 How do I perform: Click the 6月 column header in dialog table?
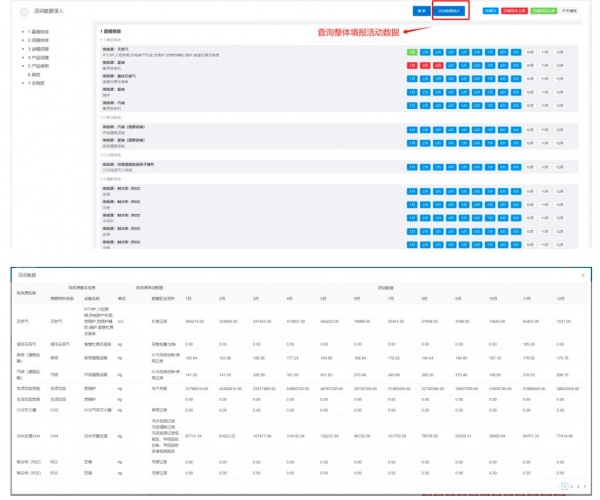357,298
